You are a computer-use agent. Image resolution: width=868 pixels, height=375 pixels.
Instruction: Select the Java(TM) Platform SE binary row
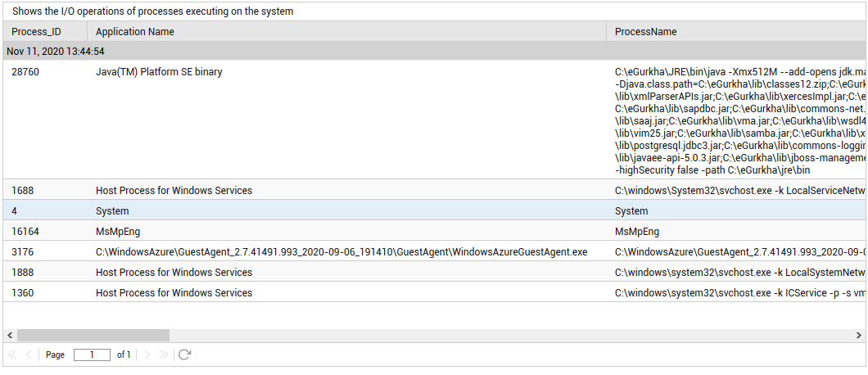tap(435, 120)
